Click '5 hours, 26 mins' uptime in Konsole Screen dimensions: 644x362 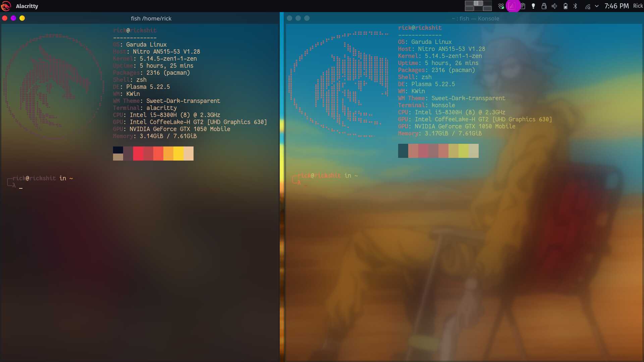[452, 63]
